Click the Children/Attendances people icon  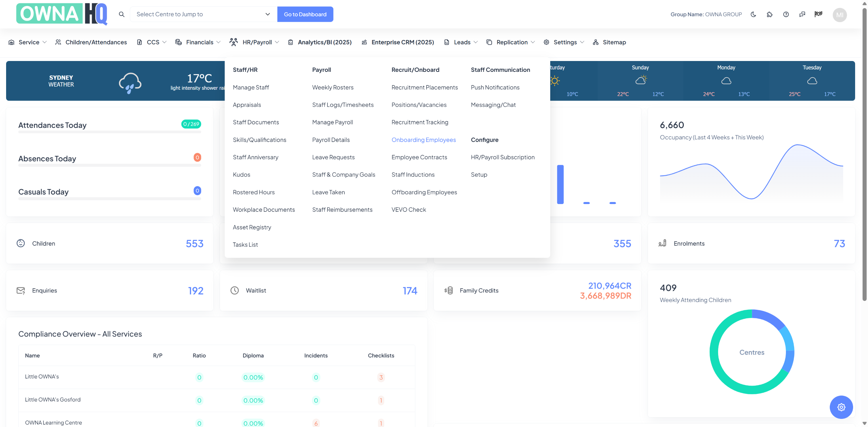[x=58, y=42]
